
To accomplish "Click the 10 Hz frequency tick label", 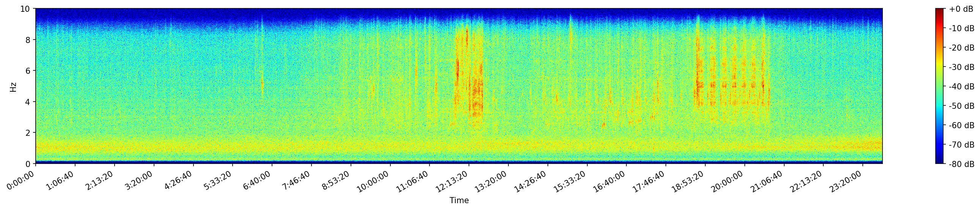I will (x=25, y=9).
